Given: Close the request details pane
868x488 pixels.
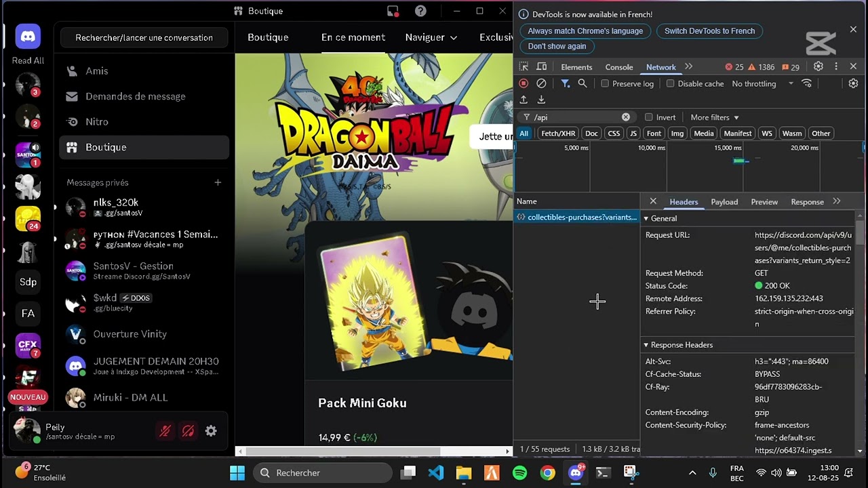Looking at the screenshot, I should 653,201.
